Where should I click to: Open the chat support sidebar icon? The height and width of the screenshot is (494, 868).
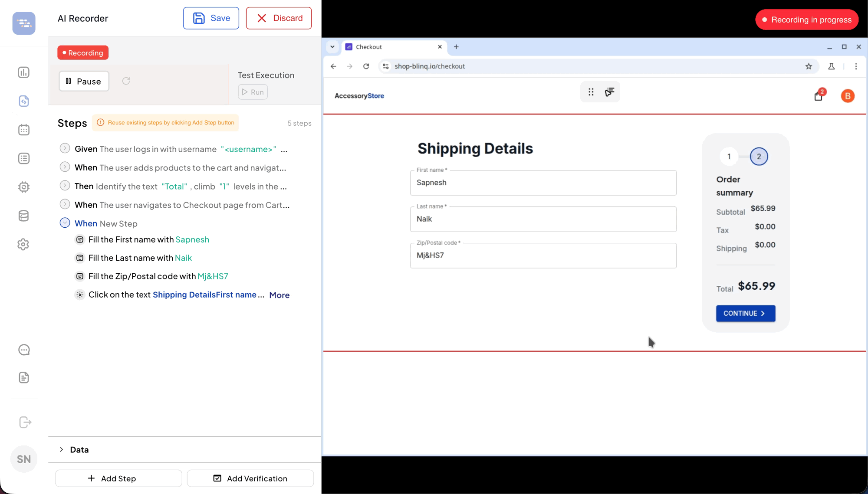pos(24,350)
